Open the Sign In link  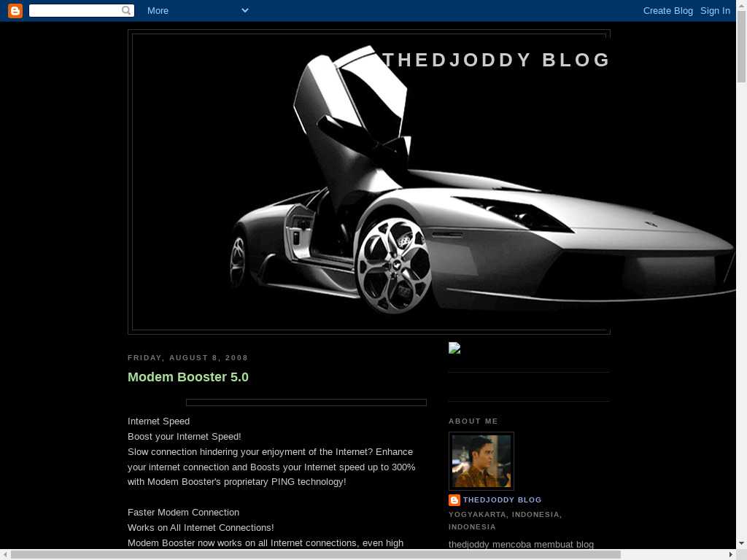tap(715, 10)
